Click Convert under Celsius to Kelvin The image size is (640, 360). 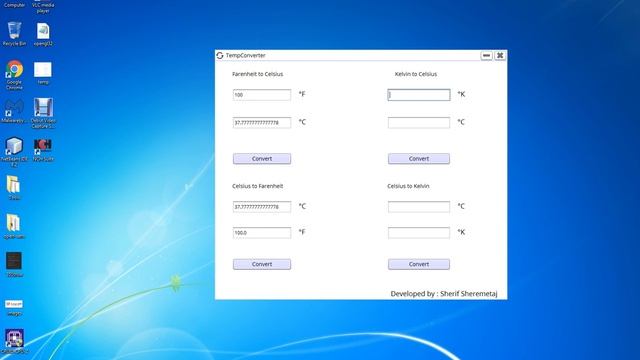point(419,264)
